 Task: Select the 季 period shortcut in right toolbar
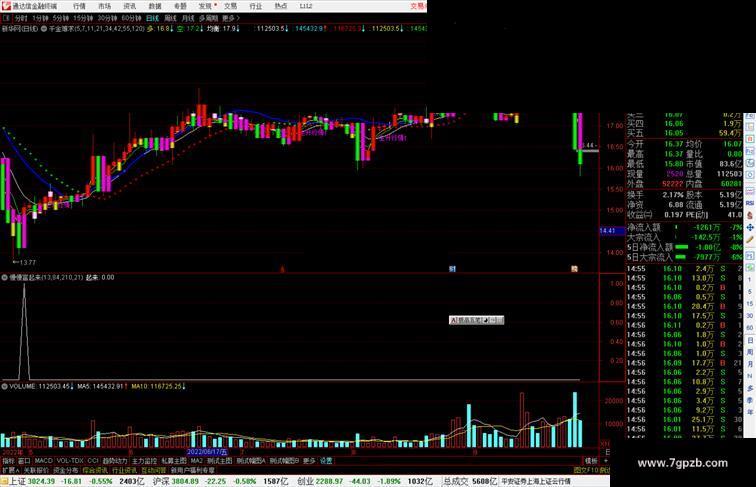tap(750, 400)
